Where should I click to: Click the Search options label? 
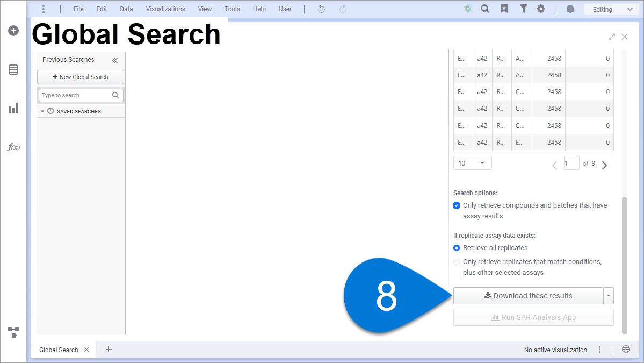click(x=475, y=193)
